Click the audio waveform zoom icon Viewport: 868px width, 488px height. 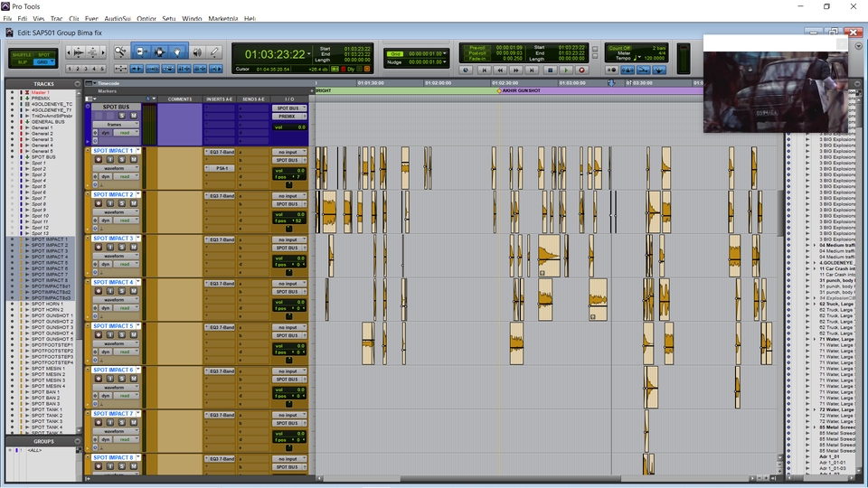point(79,52)
